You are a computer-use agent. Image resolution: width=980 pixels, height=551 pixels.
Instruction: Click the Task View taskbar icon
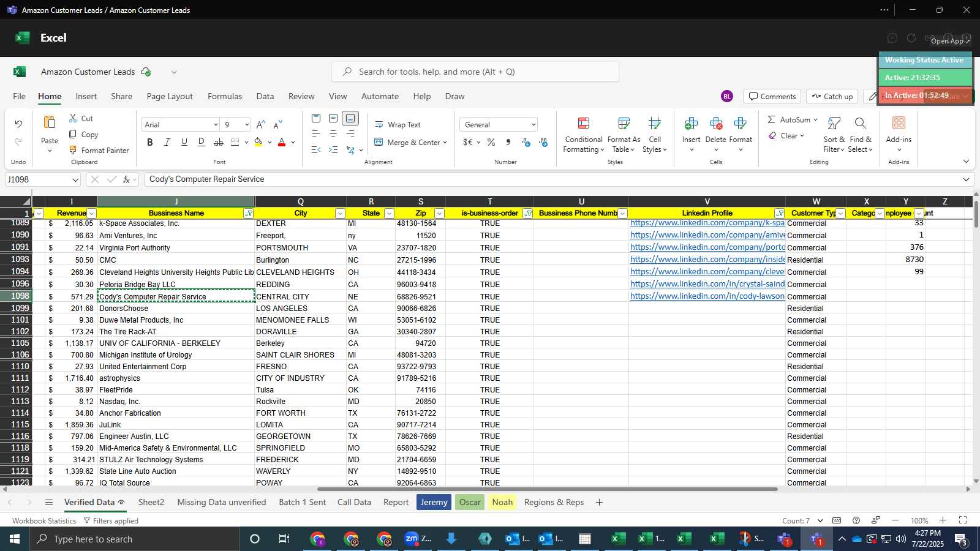[x=284, y=539]
